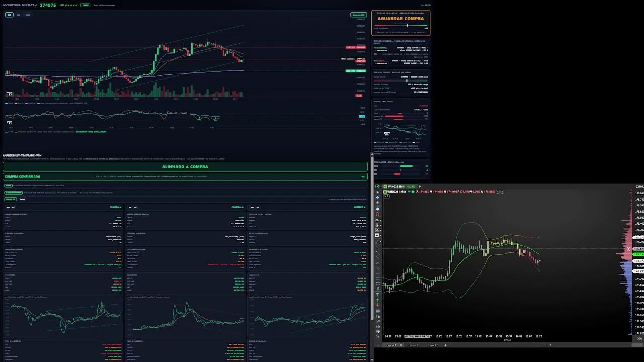Switch to the Layout 2 tab

414,345
